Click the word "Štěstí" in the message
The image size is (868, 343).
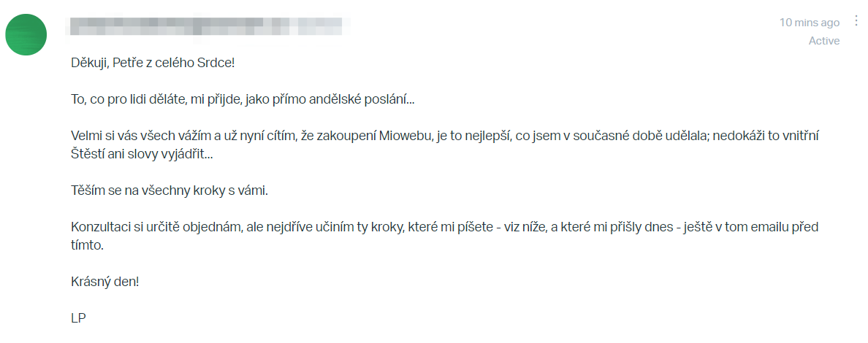[88, 155]
